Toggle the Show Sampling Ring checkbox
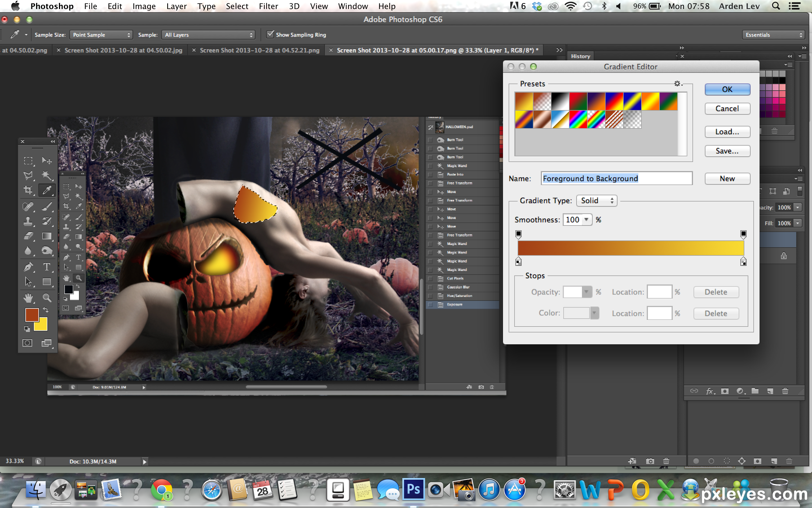Viewport: 812px width, 508px height. pyautogui.click(x=270, y=34)
